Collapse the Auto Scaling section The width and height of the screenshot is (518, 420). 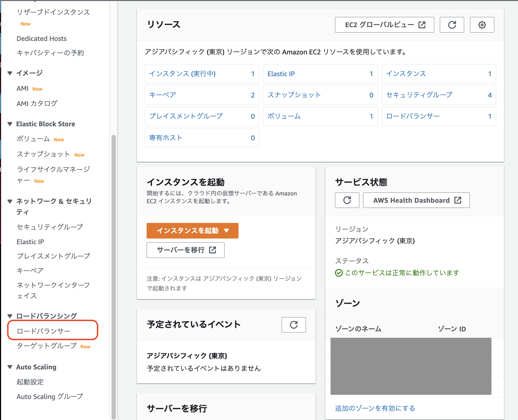pos(10,367)
